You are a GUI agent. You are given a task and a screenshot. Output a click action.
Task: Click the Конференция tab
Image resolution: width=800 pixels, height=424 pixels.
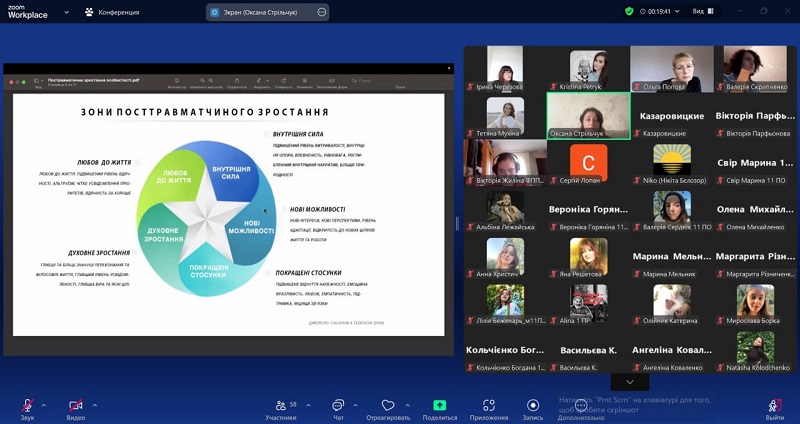click(112, 12)
